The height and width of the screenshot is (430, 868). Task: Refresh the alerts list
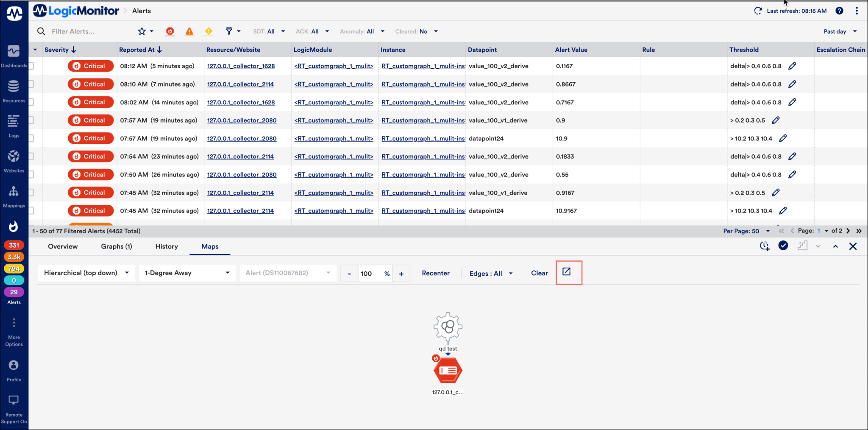pos(758,11)
